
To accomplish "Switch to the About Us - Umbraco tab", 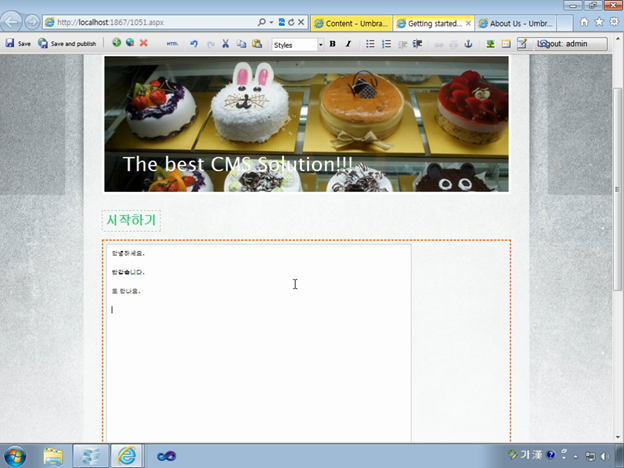I will pos(516,23).
